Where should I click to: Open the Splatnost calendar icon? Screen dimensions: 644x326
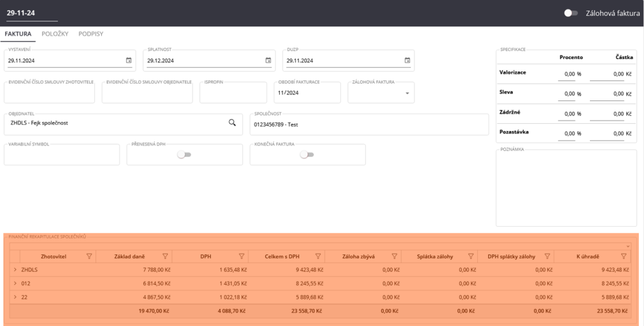pos(268,61)
